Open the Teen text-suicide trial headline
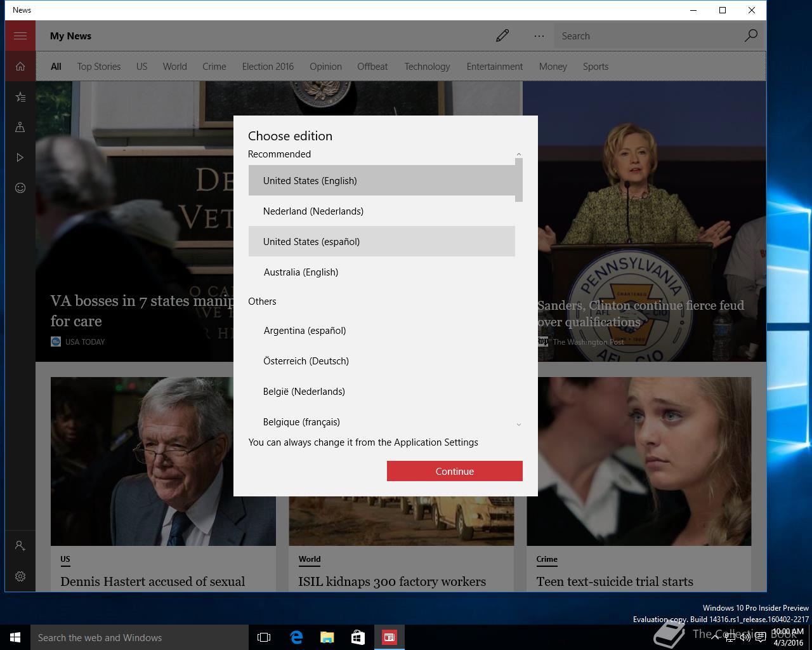 pyautogui.click(x=615, y=581)
